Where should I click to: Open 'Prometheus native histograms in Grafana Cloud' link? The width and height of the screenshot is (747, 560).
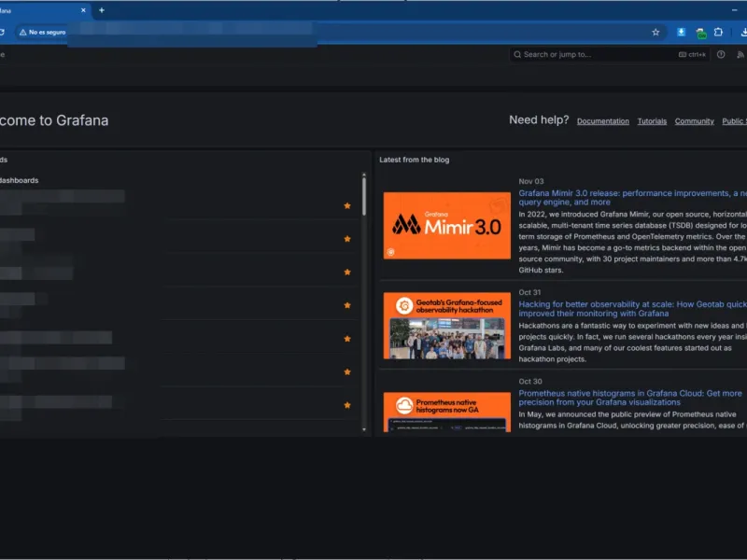click(x=630, y=398)
